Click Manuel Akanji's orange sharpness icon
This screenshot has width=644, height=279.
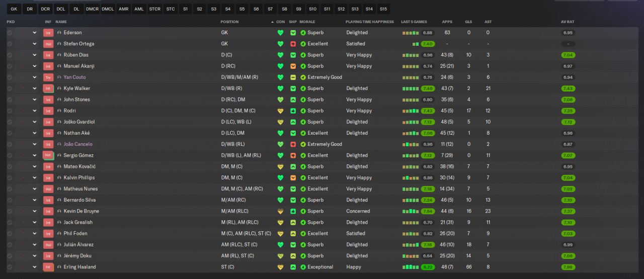293,66
